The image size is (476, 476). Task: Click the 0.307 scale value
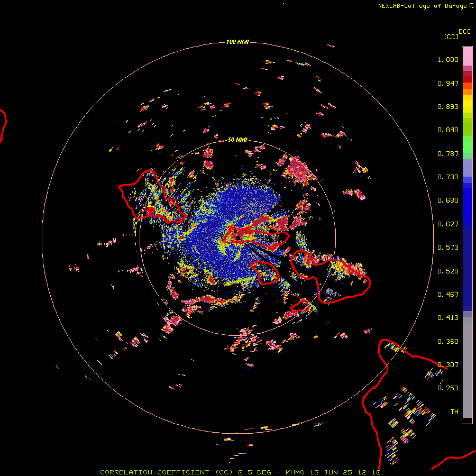coord(448,365)
